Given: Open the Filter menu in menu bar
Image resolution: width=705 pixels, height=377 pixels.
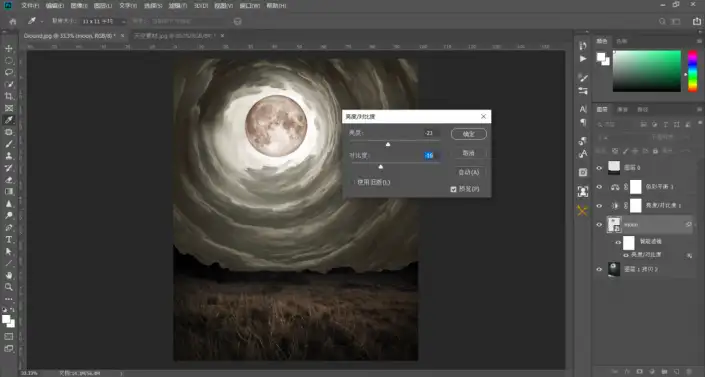Looking at the screenshot, I should (x=178, y=5).
